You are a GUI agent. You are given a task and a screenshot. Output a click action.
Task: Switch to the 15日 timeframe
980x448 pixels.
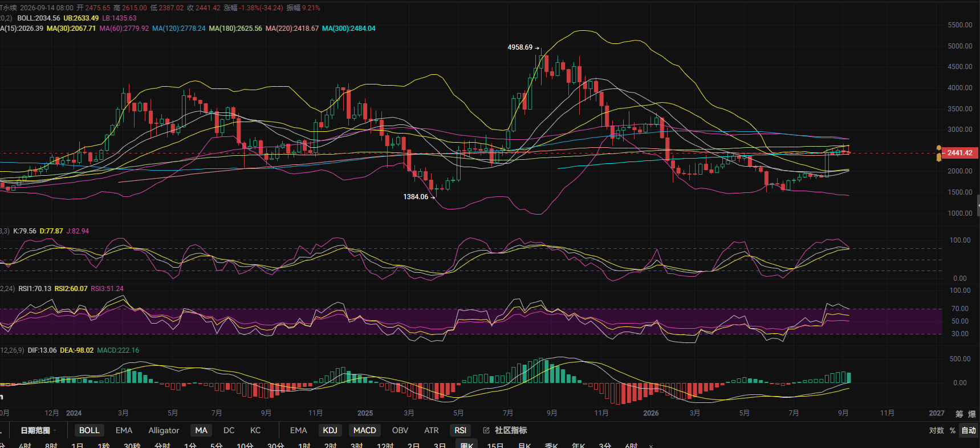click(x=495, y=445)
